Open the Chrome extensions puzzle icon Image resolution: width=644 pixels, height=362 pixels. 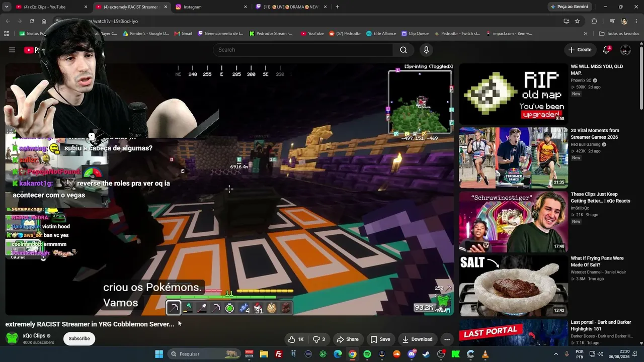point(594,21)
